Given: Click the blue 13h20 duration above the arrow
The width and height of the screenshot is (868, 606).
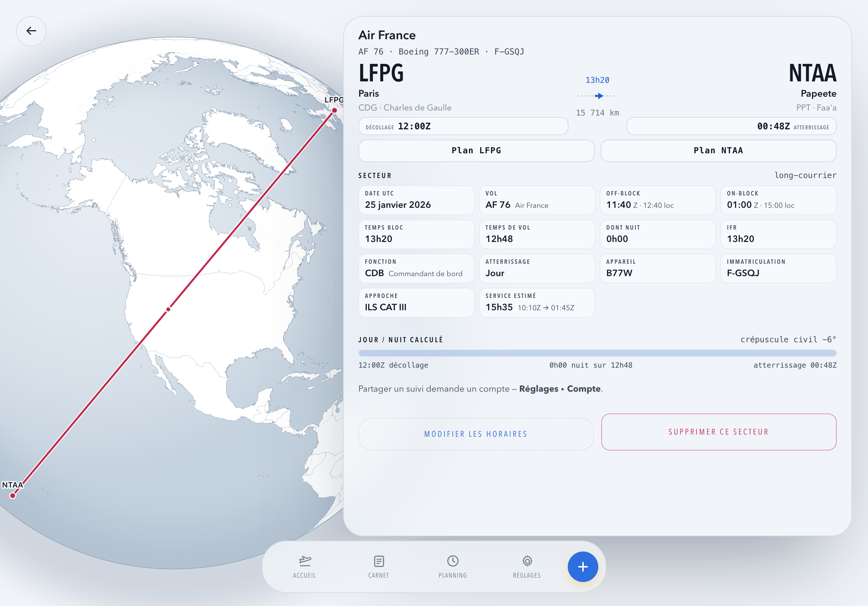Looking at the screenshot, I should (597, 80).
